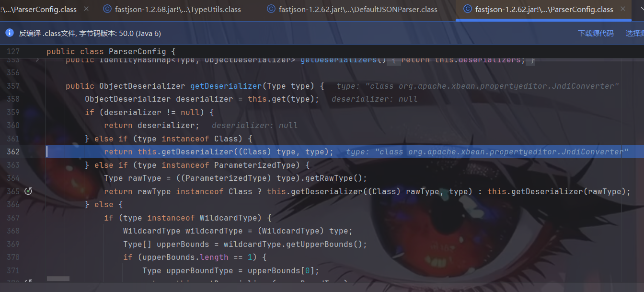
Task: Click the recursive call icon on line 365
Action: (28, 191)
